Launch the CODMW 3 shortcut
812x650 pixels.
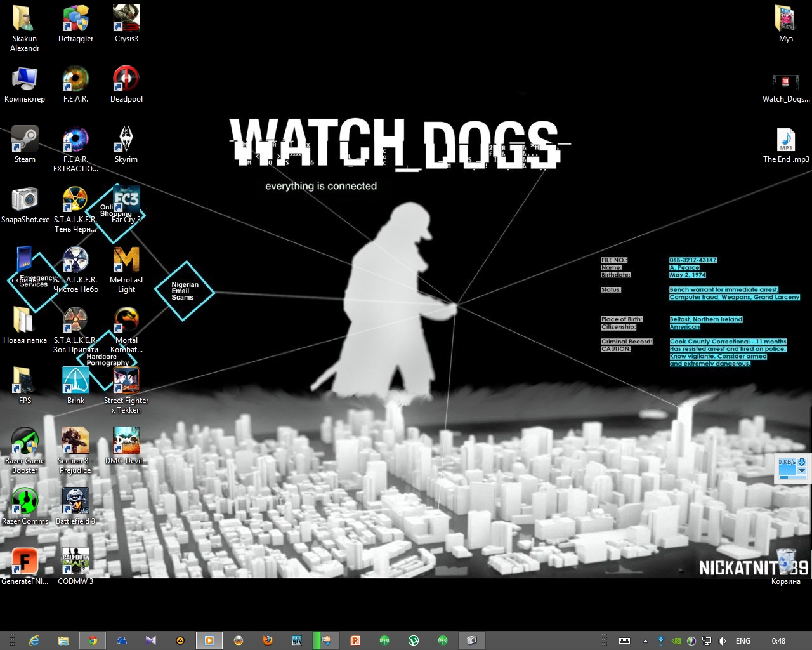75,567
